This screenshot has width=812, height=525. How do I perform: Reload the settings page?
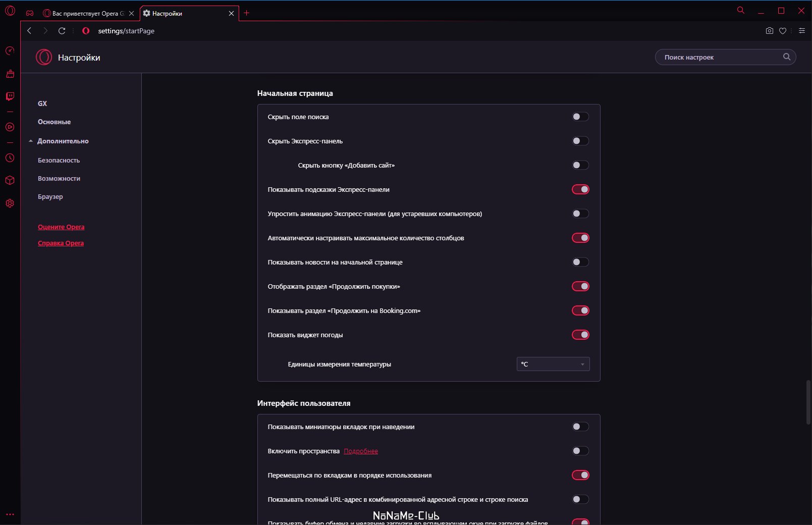tap(62, 31)
